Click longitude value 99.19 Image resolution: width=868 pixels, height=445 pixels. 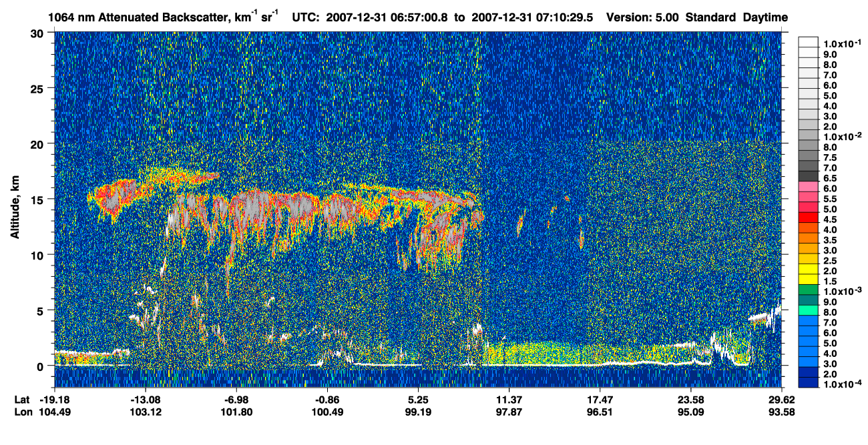418,412
